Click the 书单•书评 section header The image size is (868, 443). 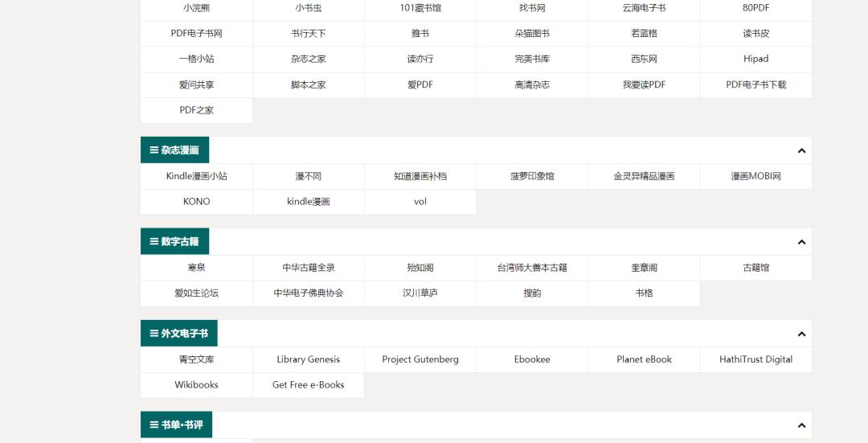tap(176, 425)
